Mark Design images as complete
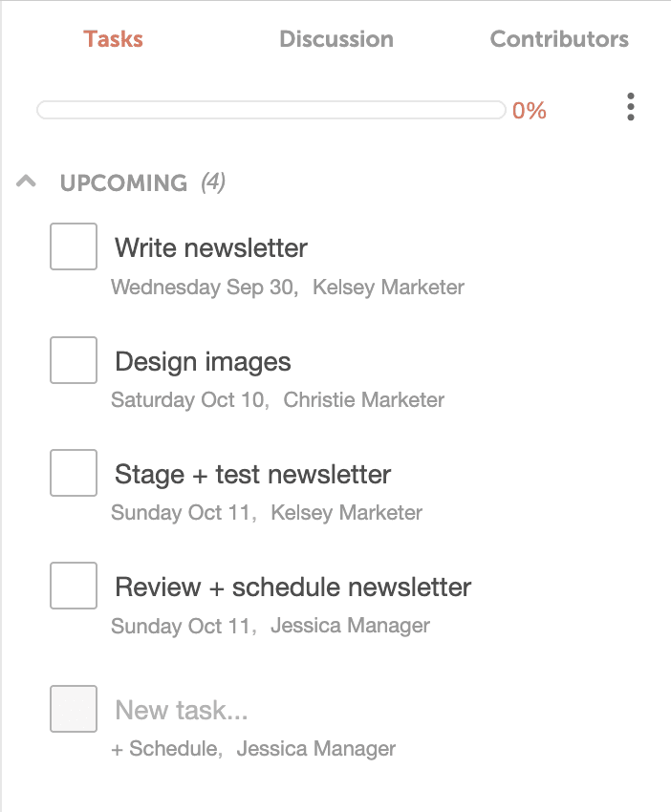Image resolution: width=671 pixels, height=812 pixels. [74, 360]
